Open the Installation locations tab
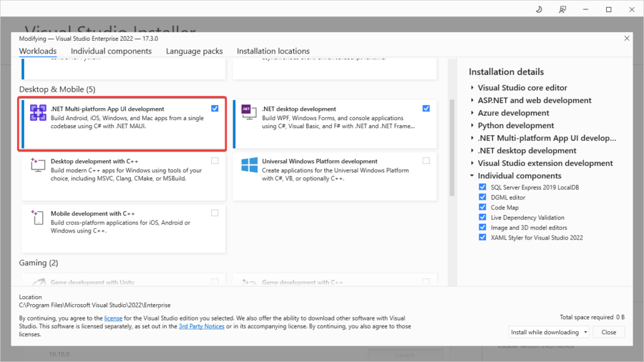The width and height of the screenshot is (644, 362). [273, 51]
